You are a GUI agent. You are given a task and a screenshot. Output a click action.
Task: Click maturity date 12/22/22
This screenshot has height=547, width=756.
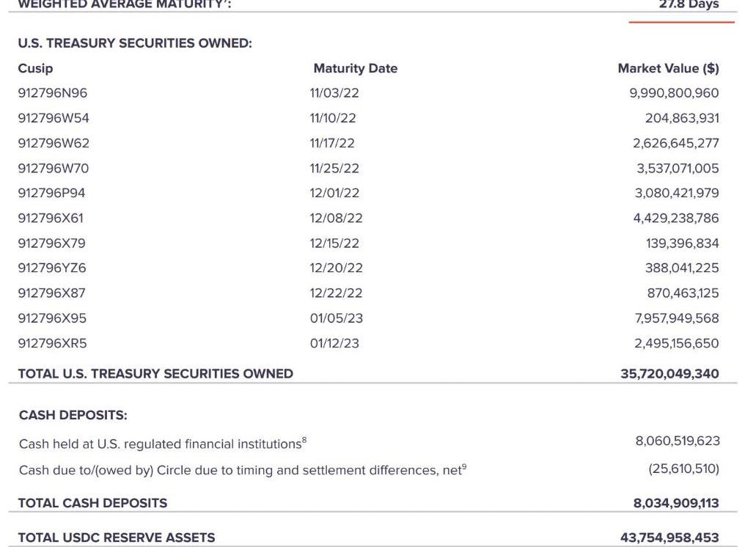334,293
